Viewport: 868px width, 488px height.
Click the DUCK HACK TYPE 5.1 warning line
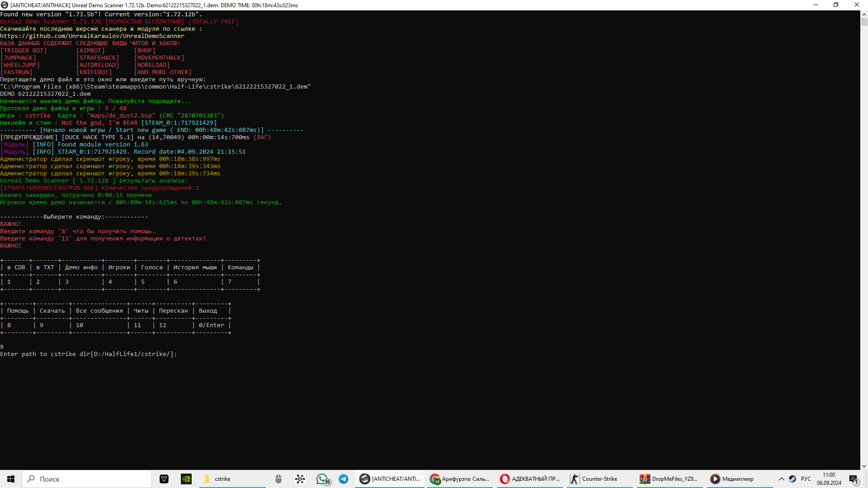pos(136,137)
